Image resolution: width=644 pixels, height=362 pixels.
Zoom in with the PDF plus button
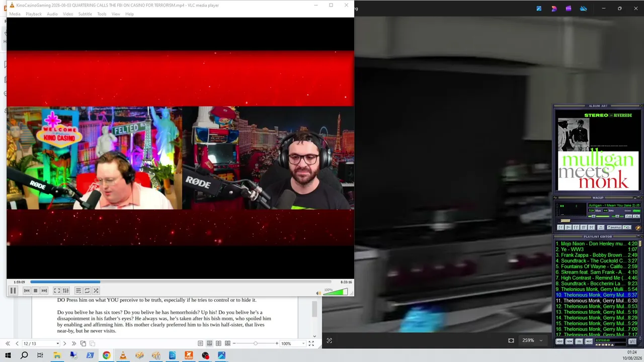click(277, 343)
